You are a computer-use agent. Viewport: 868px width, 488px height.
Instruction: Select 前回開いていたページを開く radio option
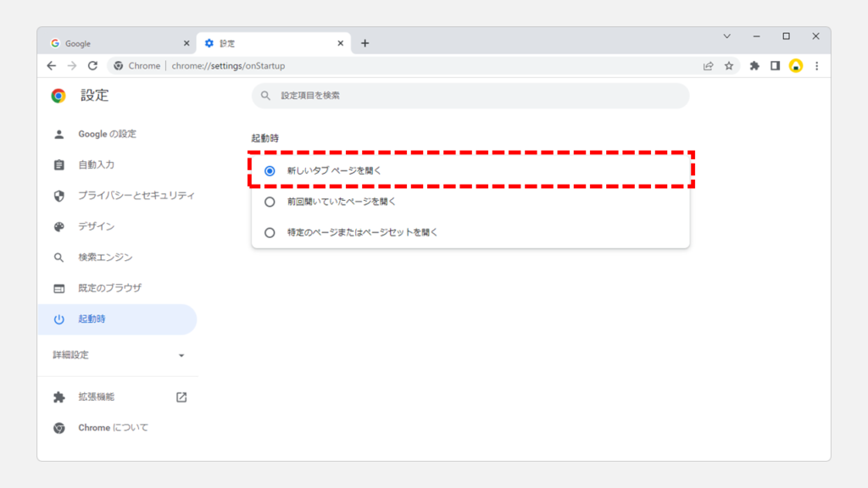pyautogui.click(x=270, y=202)
